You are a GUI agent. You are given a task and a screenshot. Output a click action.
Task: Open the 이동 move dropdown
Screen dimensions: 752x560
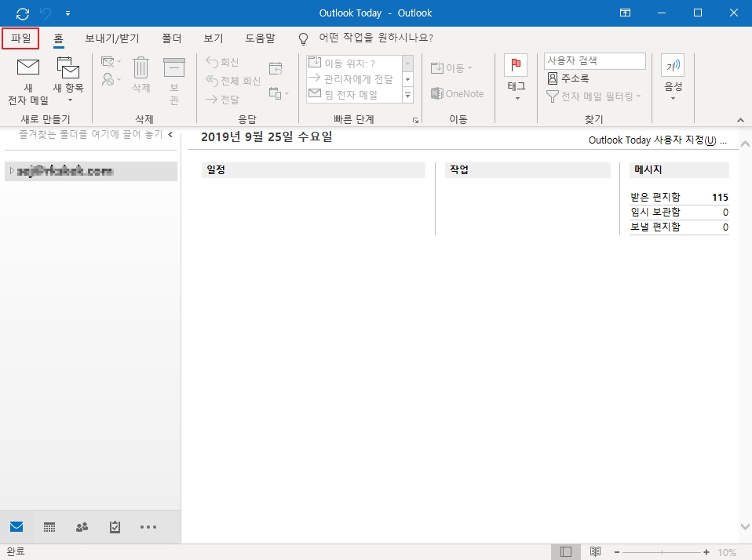[451, 68]
